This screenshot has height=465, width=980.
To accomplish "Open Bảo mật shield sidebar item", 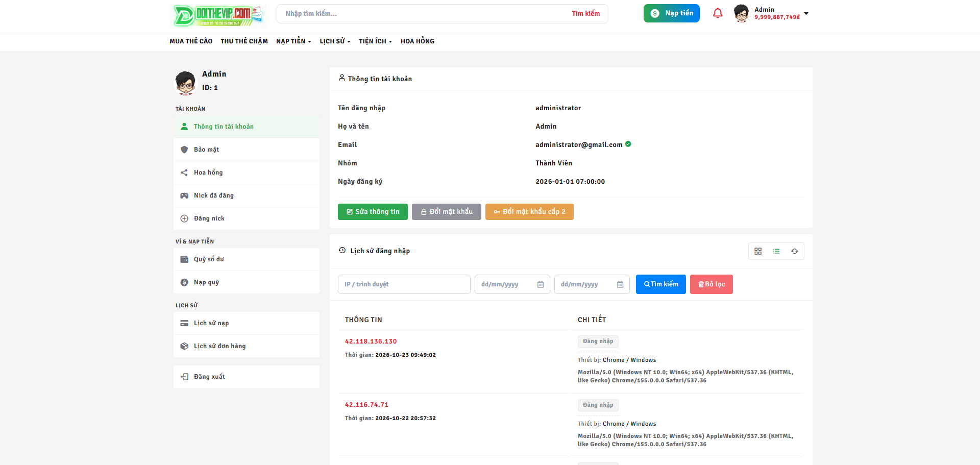I will pyautogui.click(x=247, y=150).
